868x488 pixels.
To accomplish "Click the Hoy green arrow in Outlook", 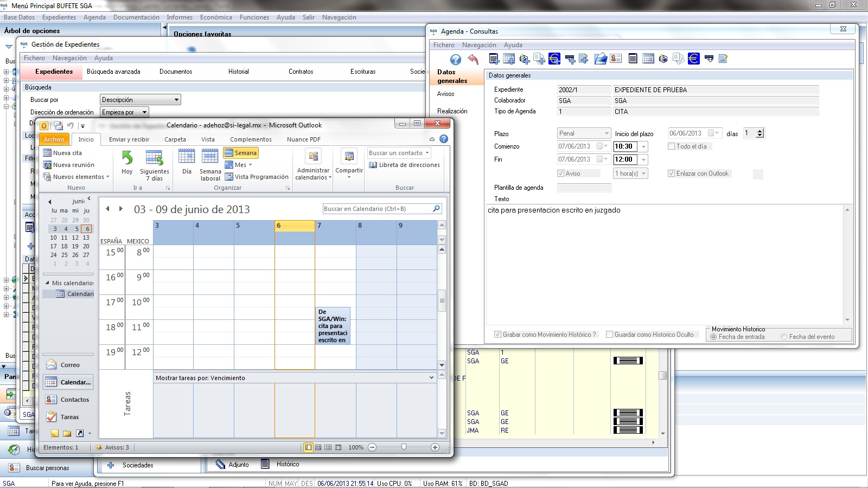I will (x=127, y=158).
